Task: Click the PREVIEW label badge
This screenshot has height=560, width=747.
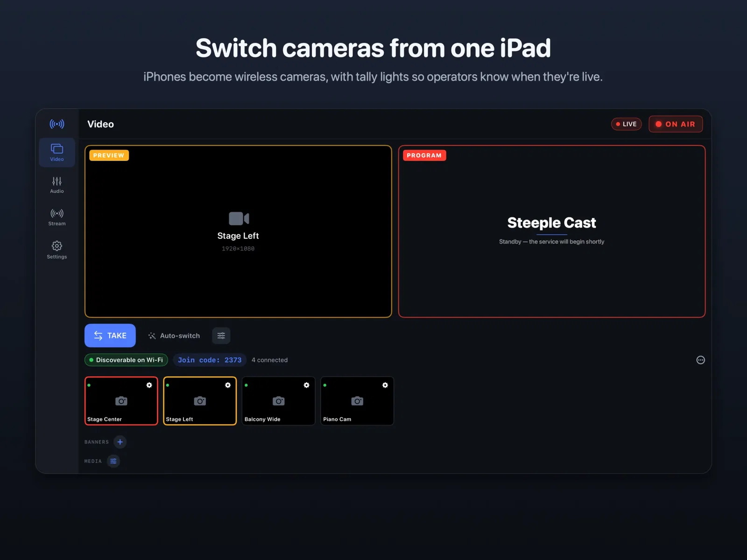Action: pyautogui.click(x=109, y=155)
